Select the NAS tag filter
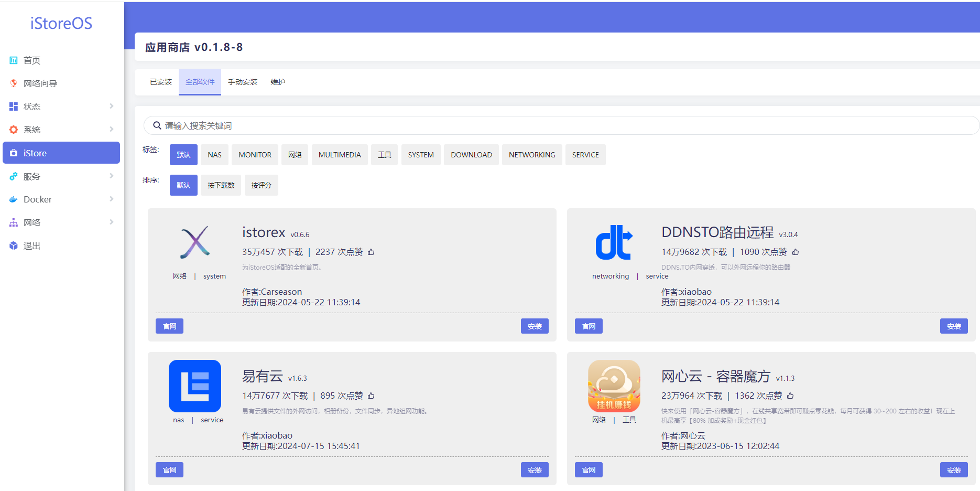 tap(214, 155)
